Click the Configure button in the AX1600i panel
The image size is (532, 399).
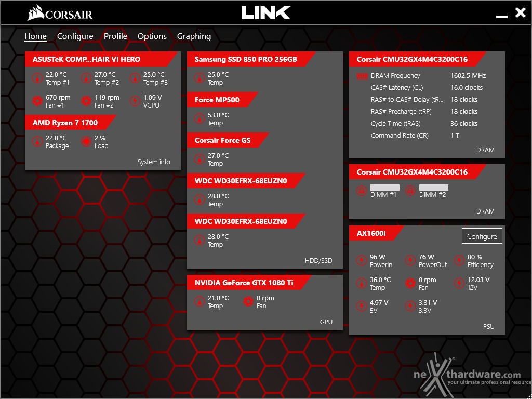coord(482,236)
